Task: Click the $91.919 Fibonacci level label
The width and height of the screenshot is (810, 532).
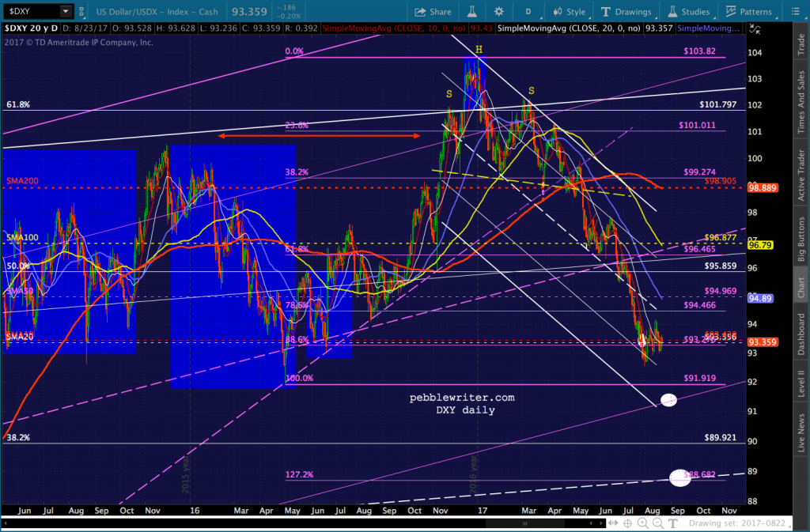Action: coord(699,378)
